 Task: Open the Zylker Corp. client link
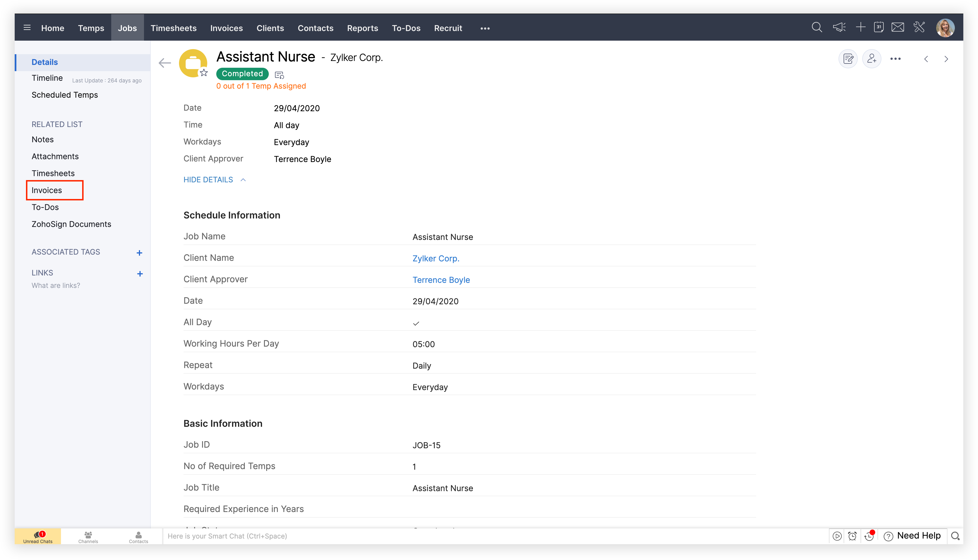(436, 259)
